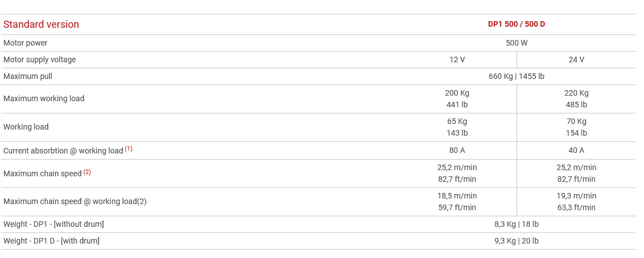Click the 40 A current absorption value
This screenshot has height=258, width=644.
576,150
